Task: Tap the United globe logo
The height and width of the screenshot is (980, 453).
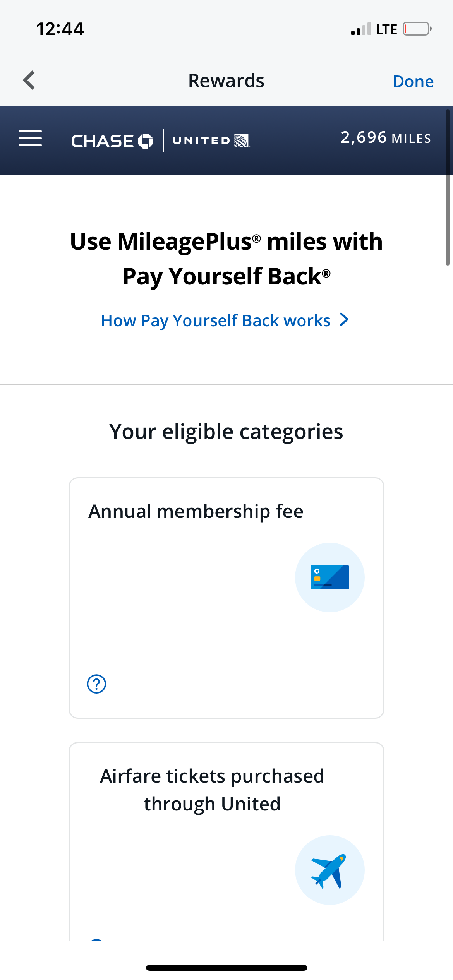Action: [242, 140]
